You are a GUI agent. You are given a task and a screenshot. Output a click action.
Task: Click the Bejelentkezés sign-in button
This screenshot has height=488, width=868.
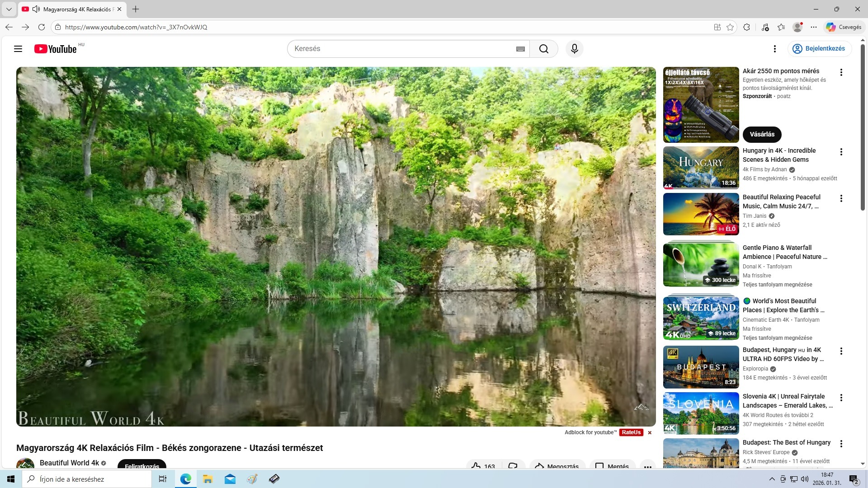(x=819, y=49)
